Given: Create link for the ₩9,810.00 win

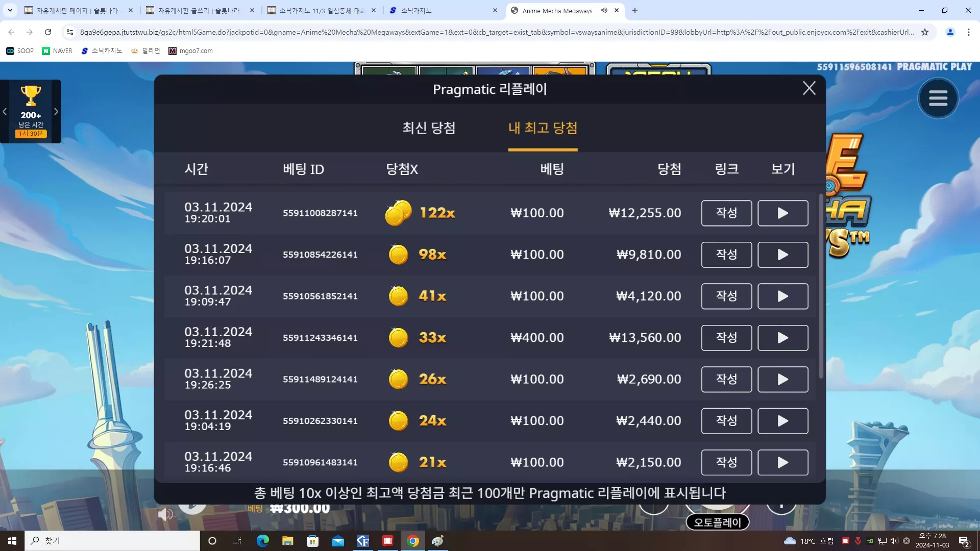Looking at the screenshot, I should pyautogui.click(x=726, y=255).
